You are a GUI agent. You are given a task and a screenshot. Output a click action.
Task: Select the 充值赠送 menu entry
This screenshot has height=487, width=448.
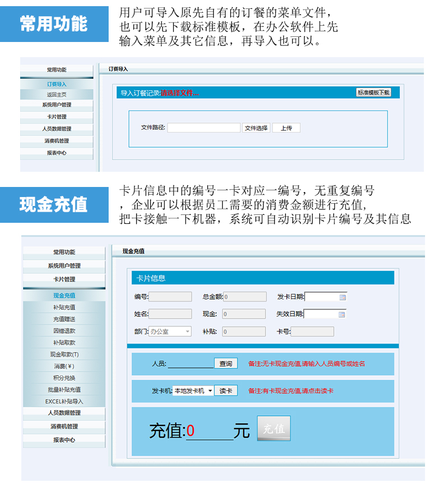pyautogui.click(x=64, y=319)
